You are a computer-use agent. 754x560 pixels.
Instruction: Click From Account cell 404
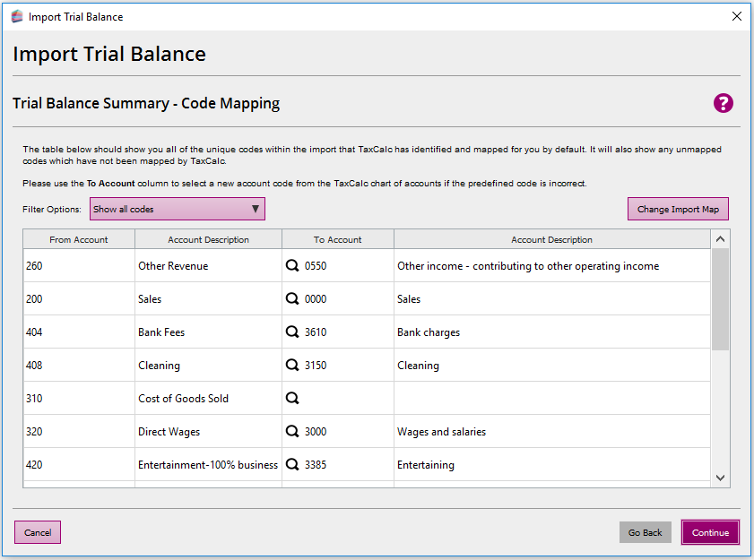79,332
